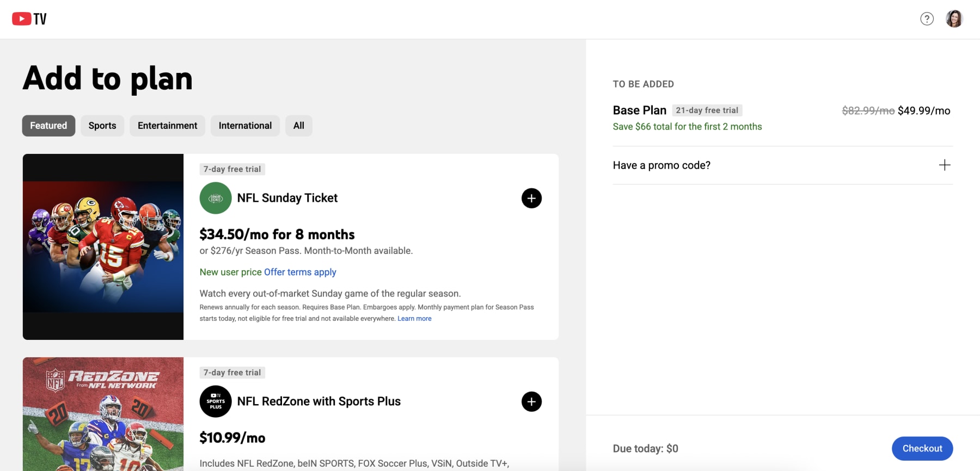Viewport: 980px width, 471px height.
Task: Click the NFL RedZone with Sports Plus title
Action: pos(319,401)
